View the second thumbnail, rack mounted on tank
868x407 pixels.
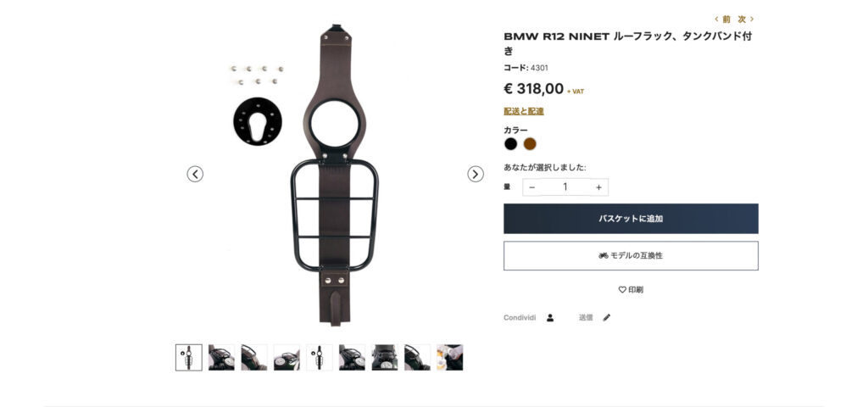point(221,358)
